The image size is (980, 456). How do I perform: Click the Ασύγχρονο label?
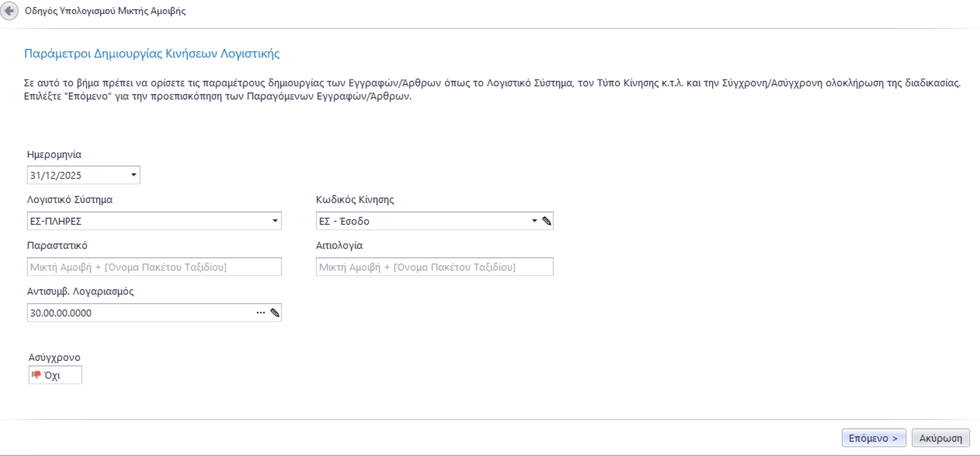coord(54,358)
